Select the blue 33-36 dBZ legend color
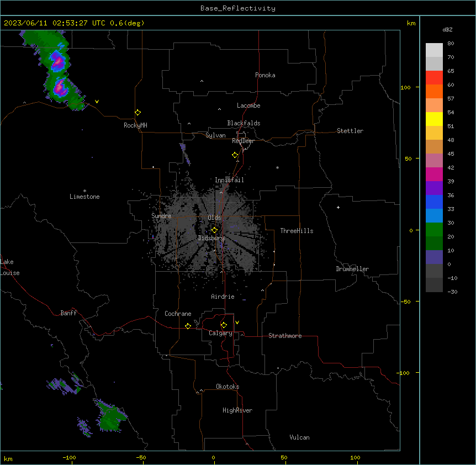This screenshot has width=476, height=465. [x=434, y=202]
